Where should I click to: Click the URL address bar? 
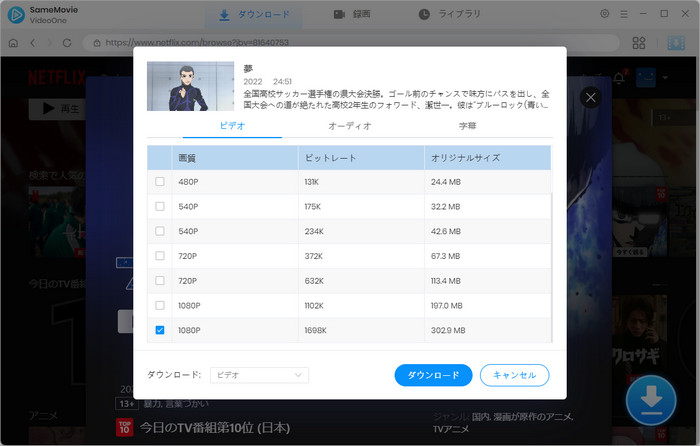351,43
